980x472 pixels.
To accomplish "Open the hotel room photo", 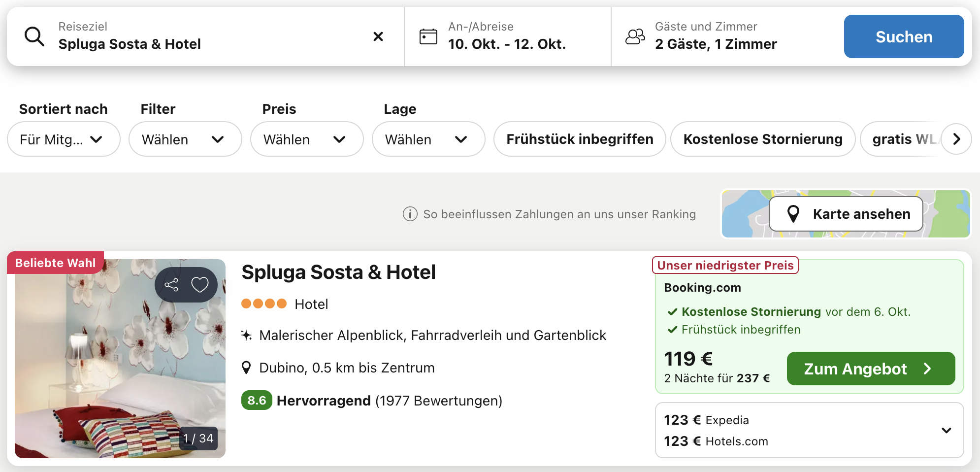I will click(120, 359).
